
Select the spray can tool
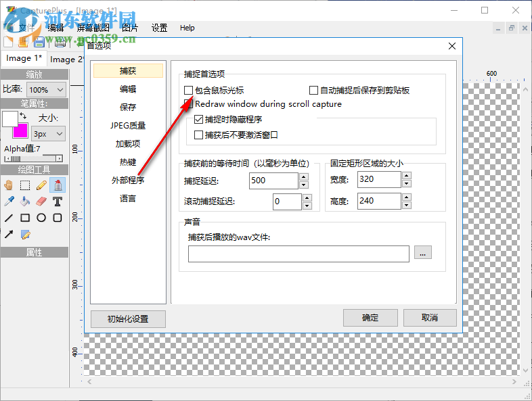click(58, 185)
